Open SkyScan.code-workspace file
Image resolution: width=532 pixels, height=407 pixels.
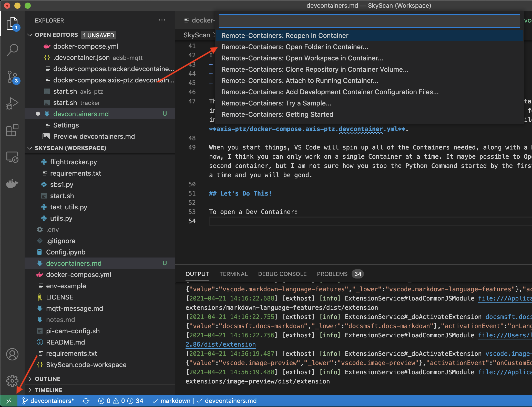coord(100,365)
